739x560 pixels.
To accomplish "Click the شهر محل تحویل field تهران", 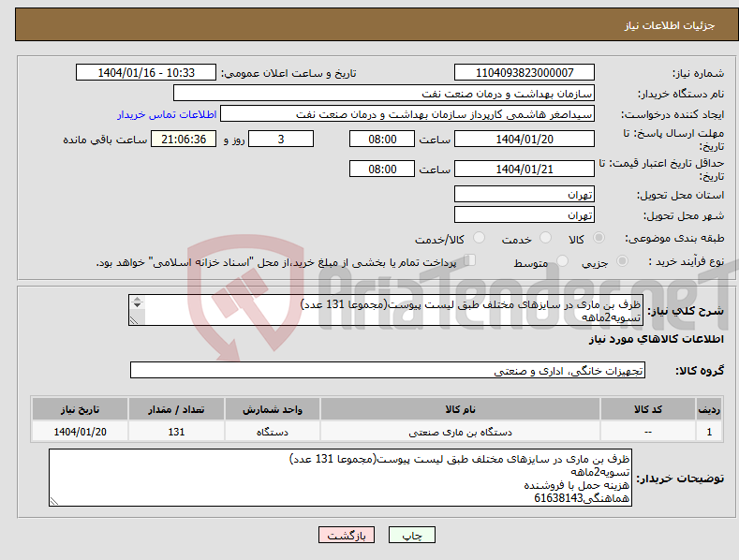I will pos(525,215).
